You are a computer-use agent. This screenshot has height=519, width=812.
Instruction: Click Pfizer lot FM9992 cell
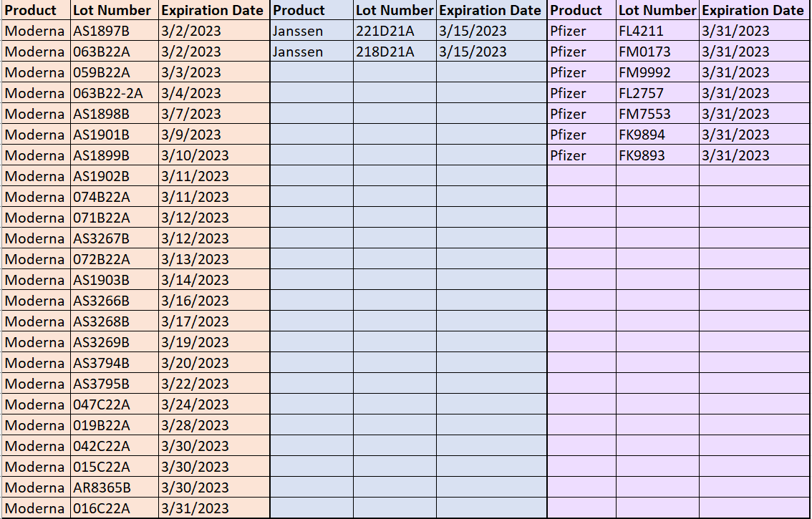coord(657,72)
